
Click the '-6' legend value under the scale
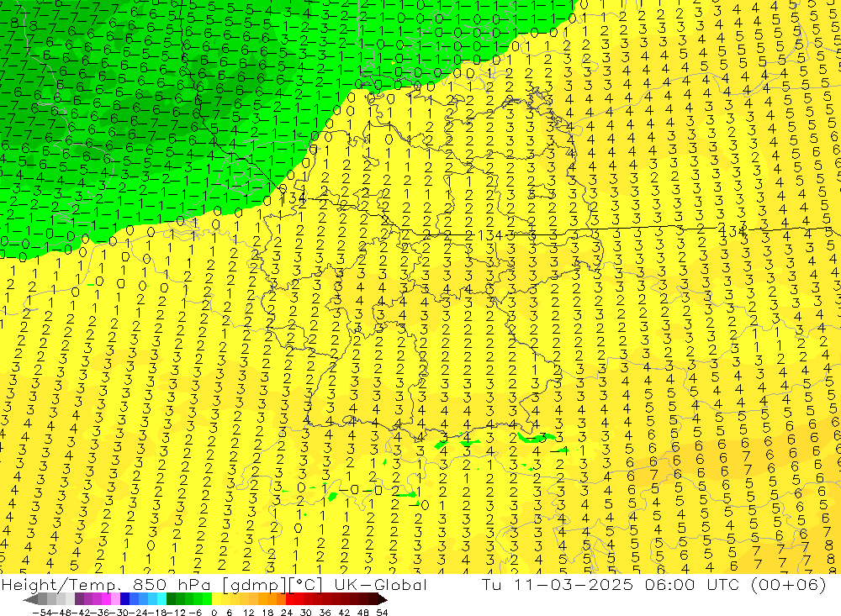195,613
